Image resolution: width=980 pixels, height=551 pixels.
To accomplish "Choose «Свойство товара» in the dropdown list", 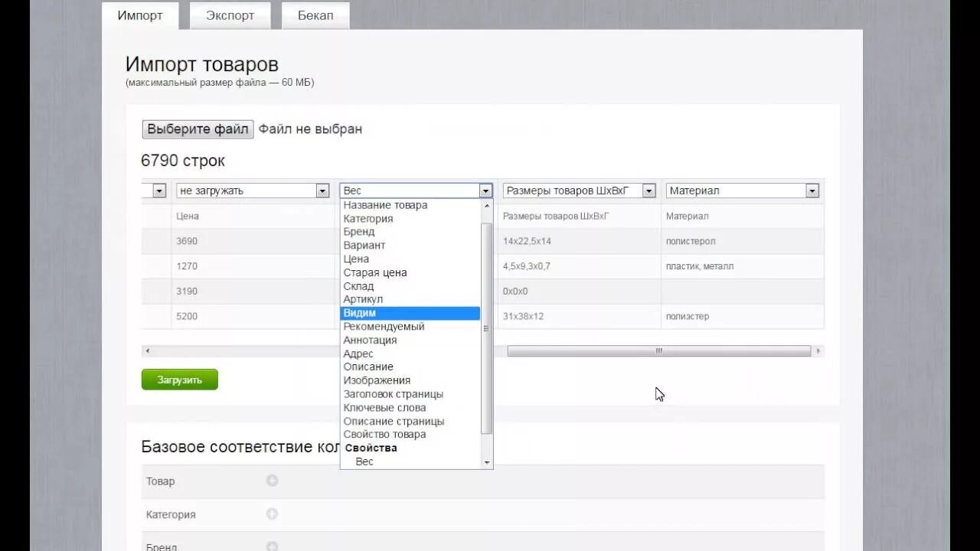I will coord(385,434).
